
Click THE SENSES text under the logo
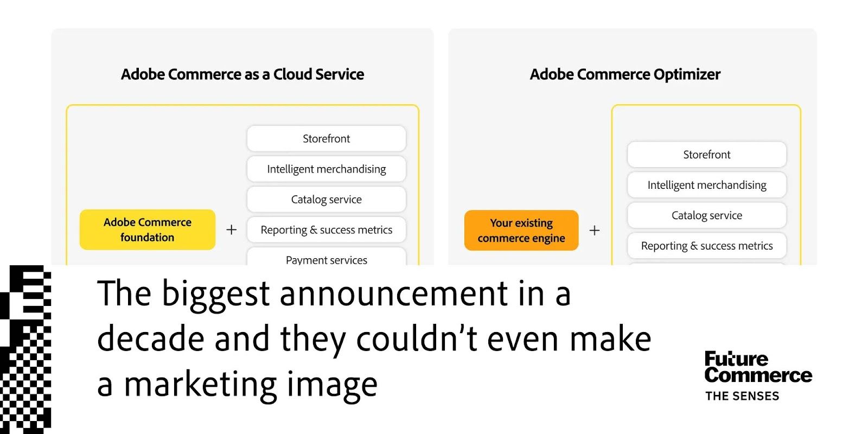pos(742,396)
